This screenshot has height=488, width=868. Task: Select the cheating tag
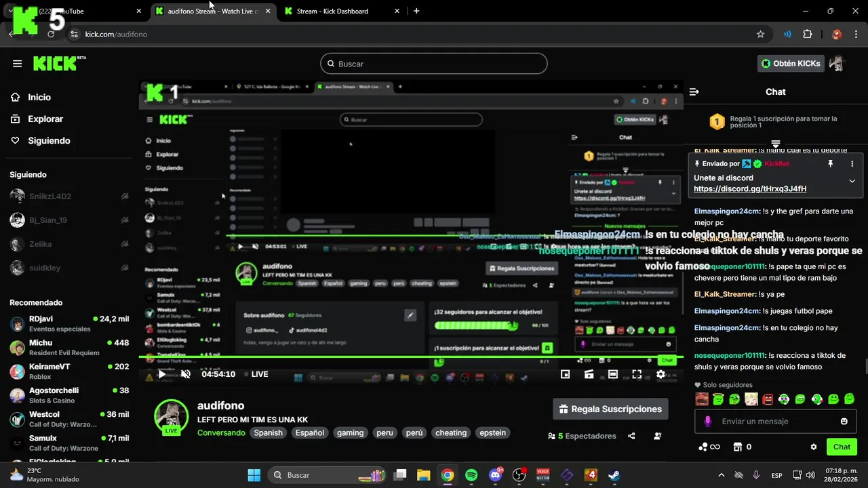pos(451,433)
